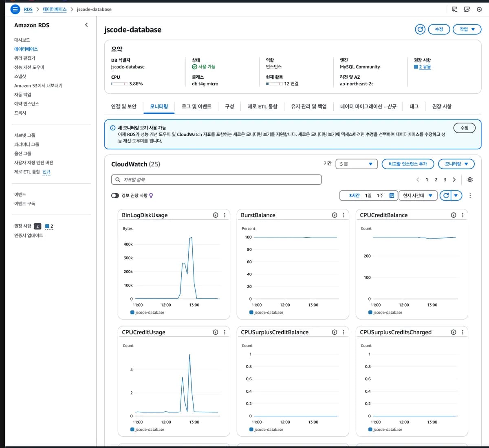Click the CPU 3.86% usage bar

[x=119, y=84]
